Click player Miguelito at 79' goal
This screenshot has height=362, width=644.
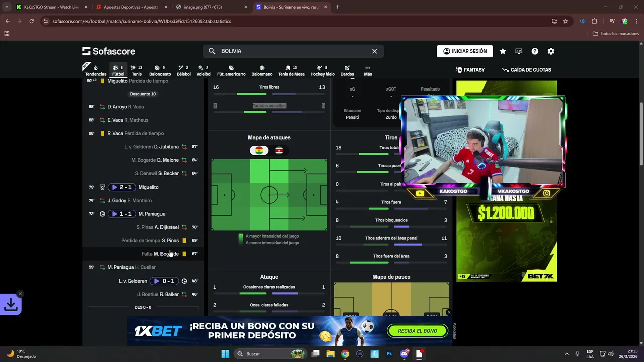tap(149, 187)
